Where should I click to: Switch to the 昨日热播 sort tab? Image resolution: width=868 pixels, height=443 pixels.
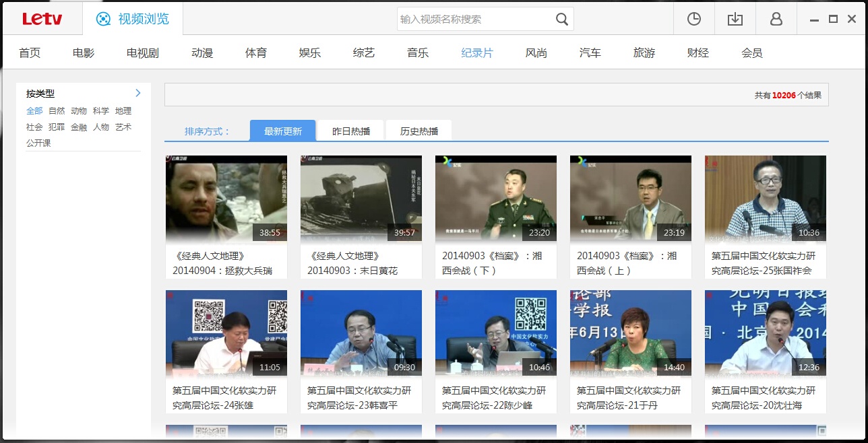point(350,130)
